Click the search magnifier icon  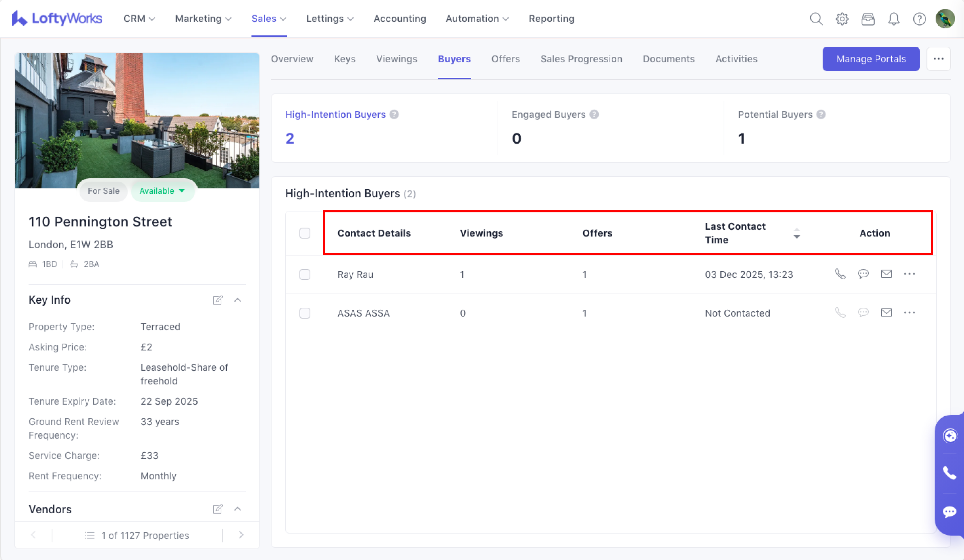[x=816, y=19]
